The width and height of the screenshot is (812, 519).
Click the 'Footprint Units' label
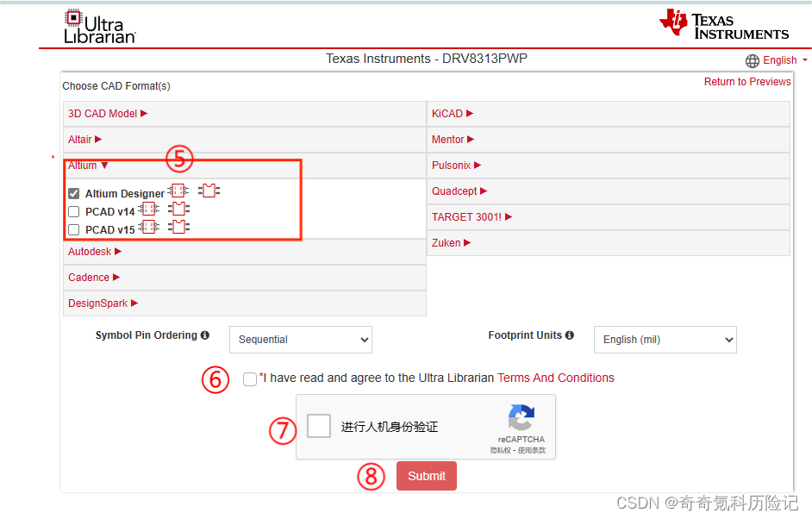coord(525,335)
